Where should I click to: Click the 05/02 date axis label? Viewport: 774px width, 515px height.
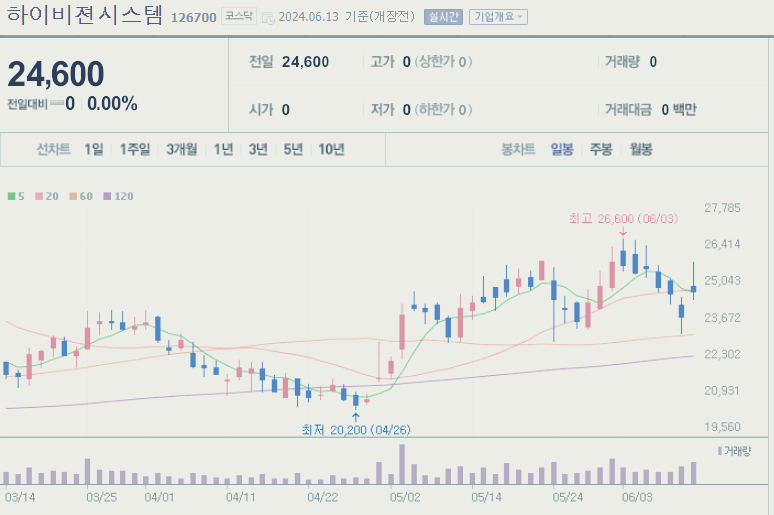pyautogui.click(x=405, y=497)
